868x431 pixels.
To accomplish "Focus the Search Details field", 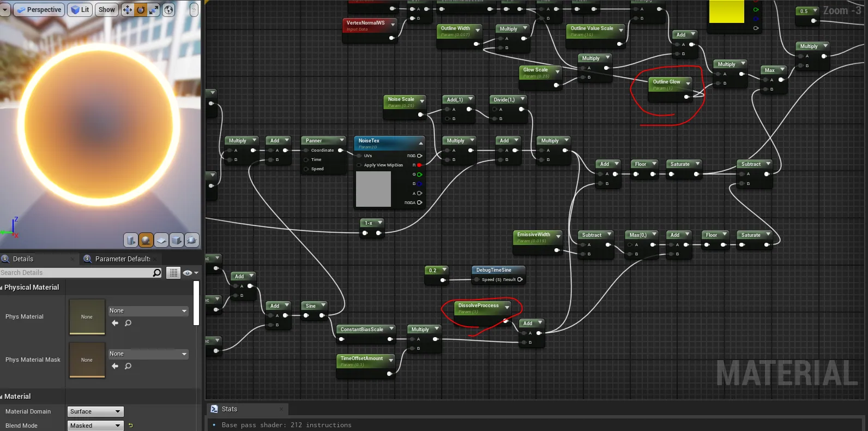I will (76, 273).
